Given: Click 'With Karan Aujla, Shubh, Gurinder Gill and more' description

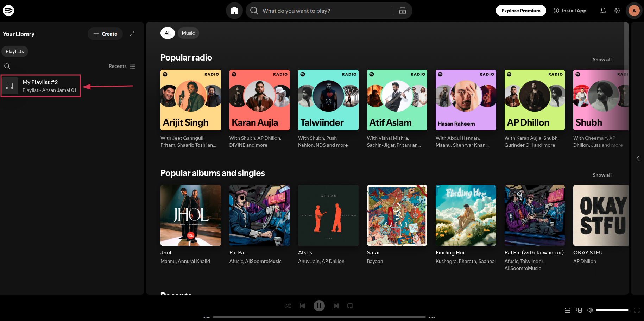Looking at the screenshot, I should pos(531,141).
